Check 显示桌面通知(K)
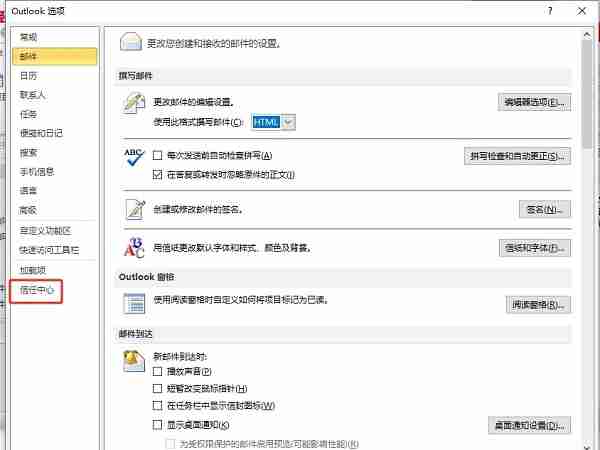Image resolution: width=600 pixels, height=450 pixels. (157, 425)
